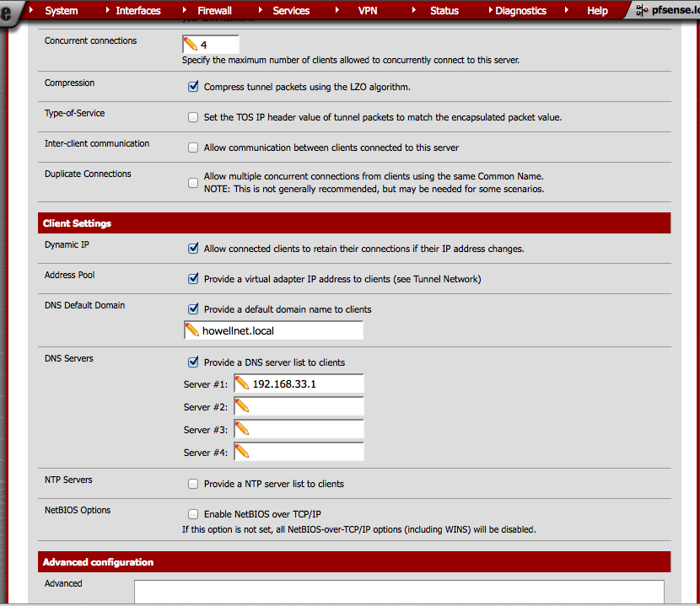The width and height of the screenshot is (700, 606).
Task: Click the System menu arrow icon
Action: point(31,10)
